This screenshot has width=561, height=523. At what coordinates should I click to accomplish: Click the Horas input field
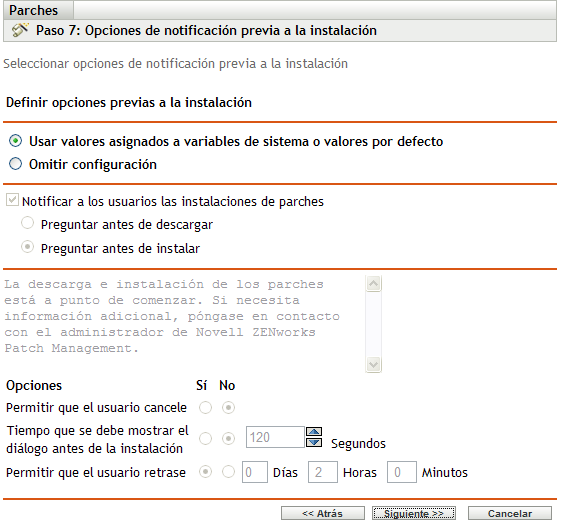pyautogui.click(x=323, y=472)
